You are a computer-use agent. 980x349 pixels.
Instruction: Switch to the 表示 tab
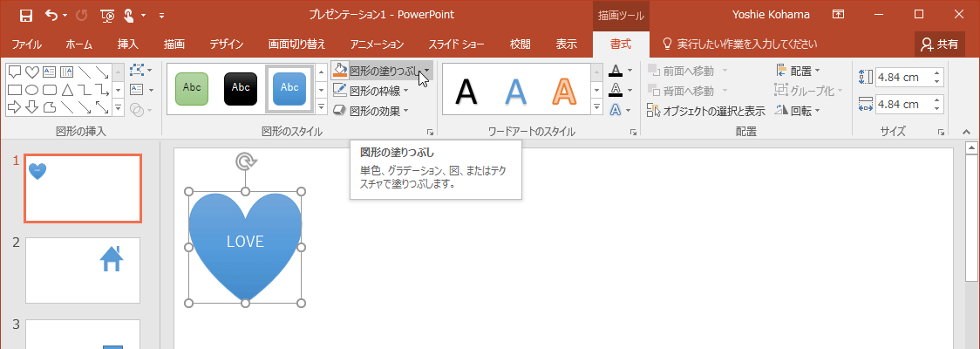coord(566,44)
